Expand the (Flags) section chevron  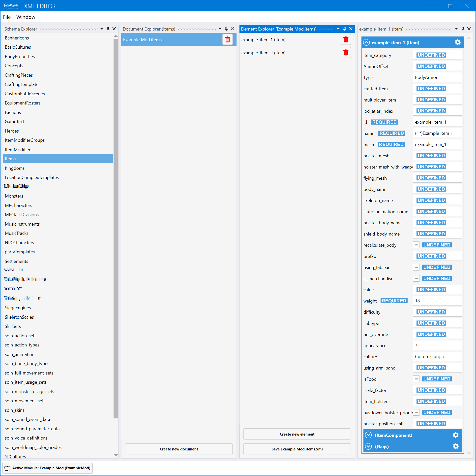[368, 446]
